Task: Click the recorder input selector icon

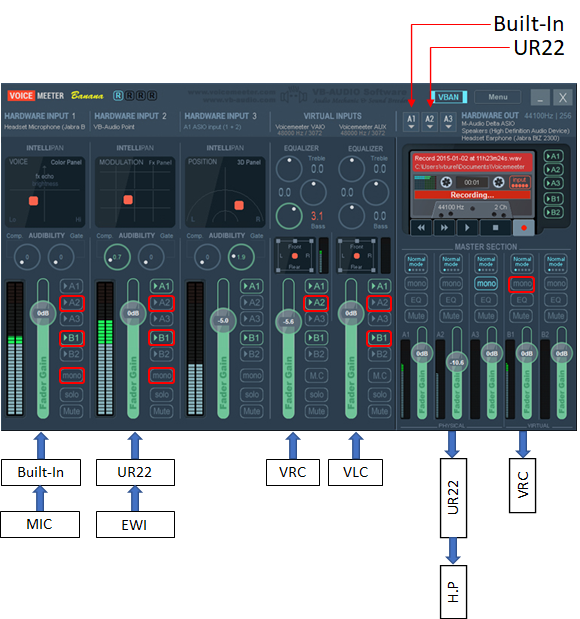Action: coord(520,182)
